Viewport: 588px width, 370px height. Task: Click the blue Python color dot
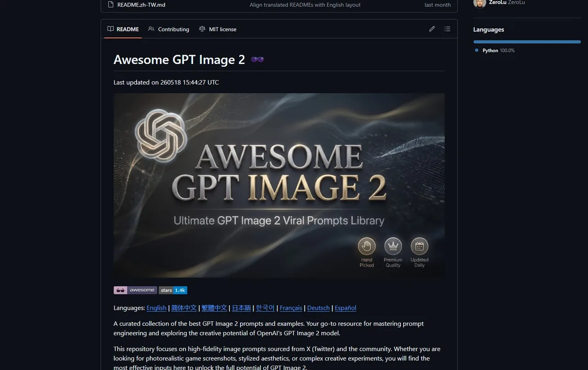[x=477, y=50]
